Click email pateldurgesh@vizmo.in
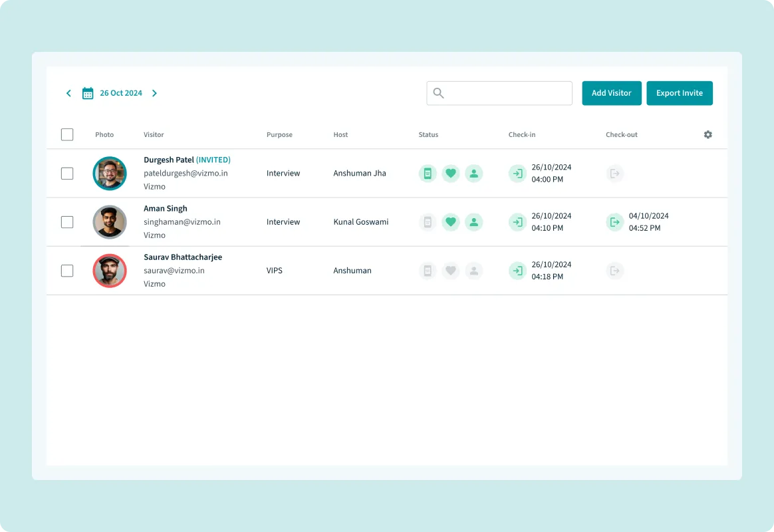Viewport: 774px width, 532px height. click(186, 173)
